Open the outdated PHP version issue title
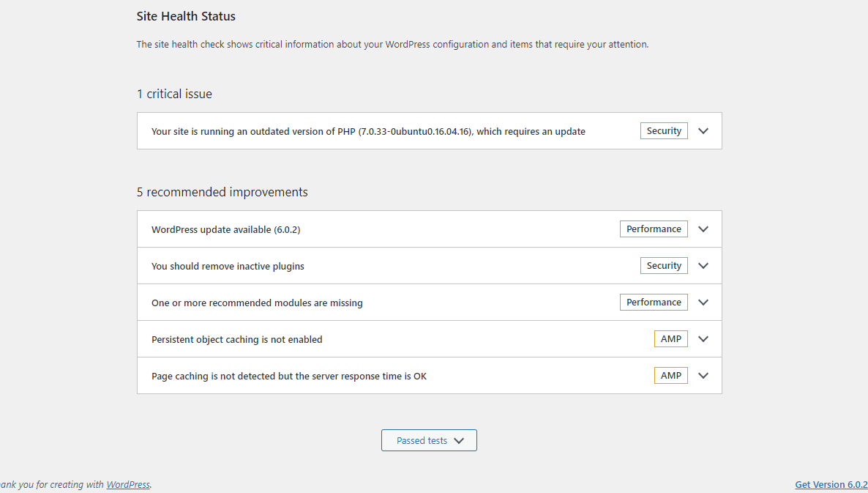The width and height of the screenshot is (868, 493). click(368, 132)
